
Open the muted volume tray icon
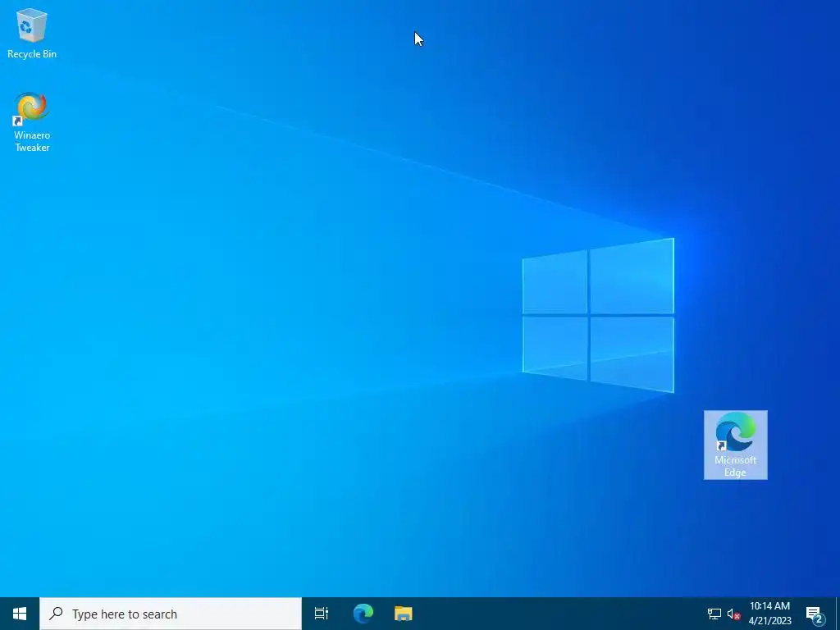coord(733,614)
